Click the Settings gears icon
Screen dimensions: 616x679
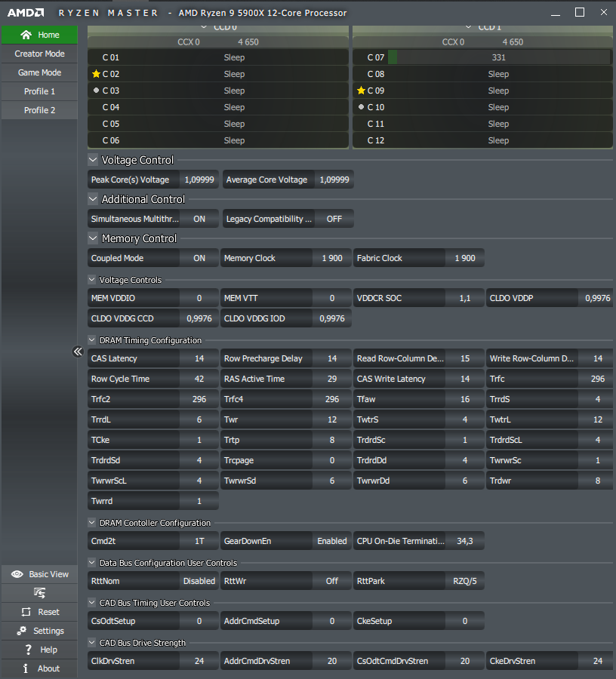pos(22,631)
